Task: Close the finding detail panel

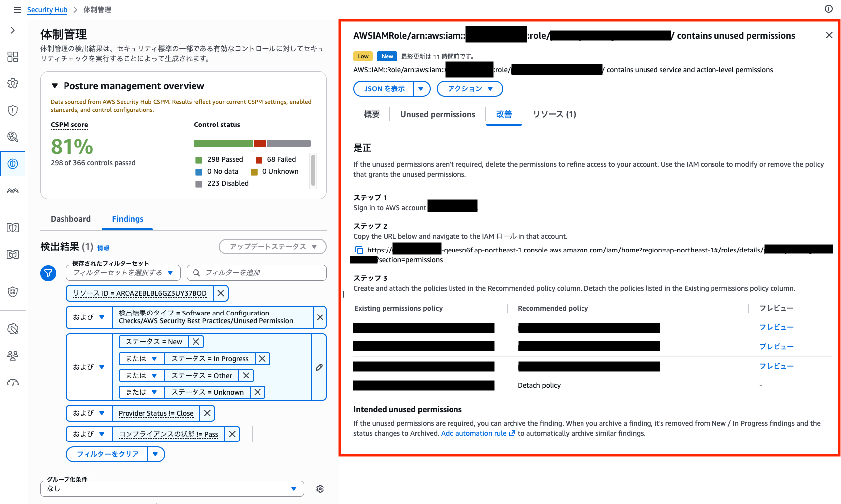Action: tap(829, 35)
